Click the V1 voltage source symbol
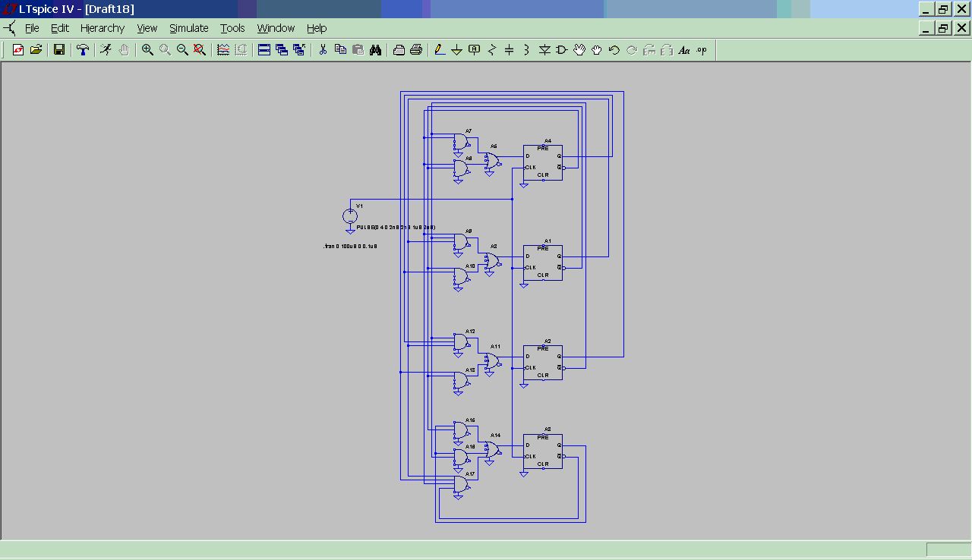The image size is (972, 560). (350, 216)
